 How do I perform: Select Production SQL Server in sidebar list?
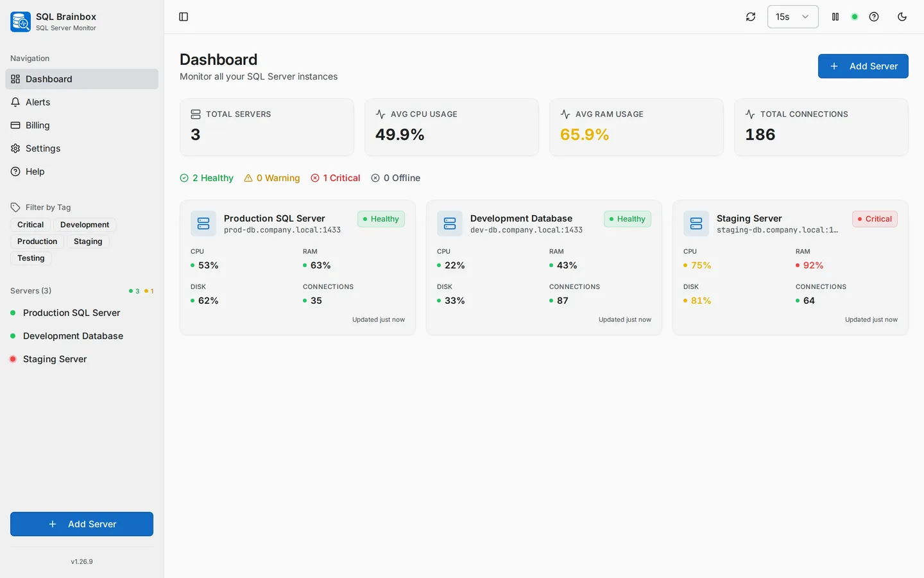coord(81,313)
